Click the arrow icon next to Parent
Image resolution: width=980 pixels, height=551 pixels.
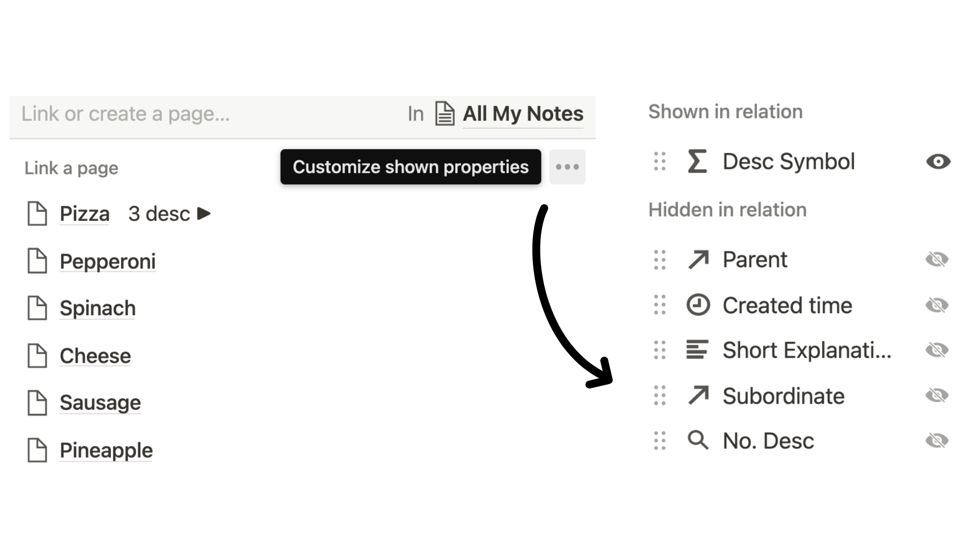698,259
